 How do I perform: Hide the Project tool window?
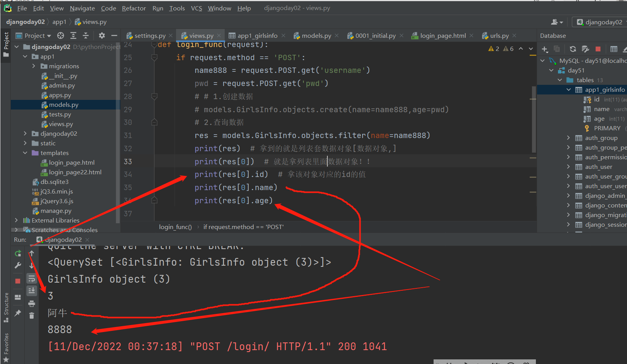(114, 35)
